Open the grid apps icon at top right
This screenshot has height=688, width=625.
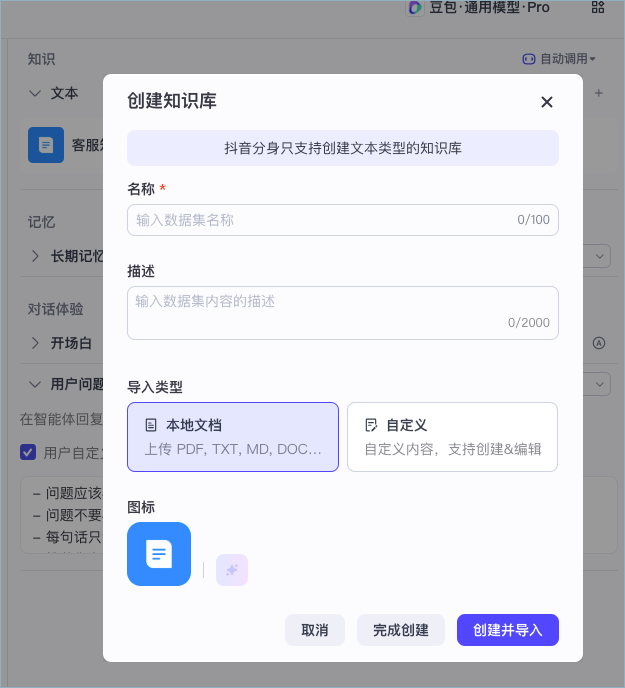point(598,7)
